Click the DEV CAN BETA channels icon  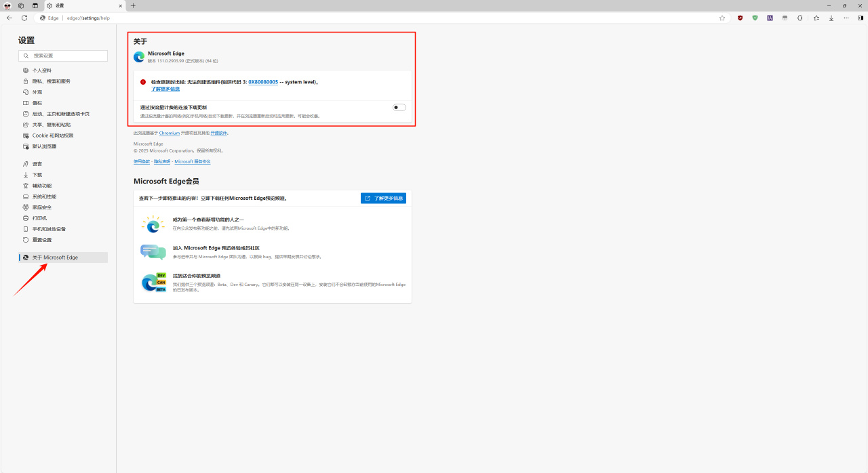pos(153,283)
